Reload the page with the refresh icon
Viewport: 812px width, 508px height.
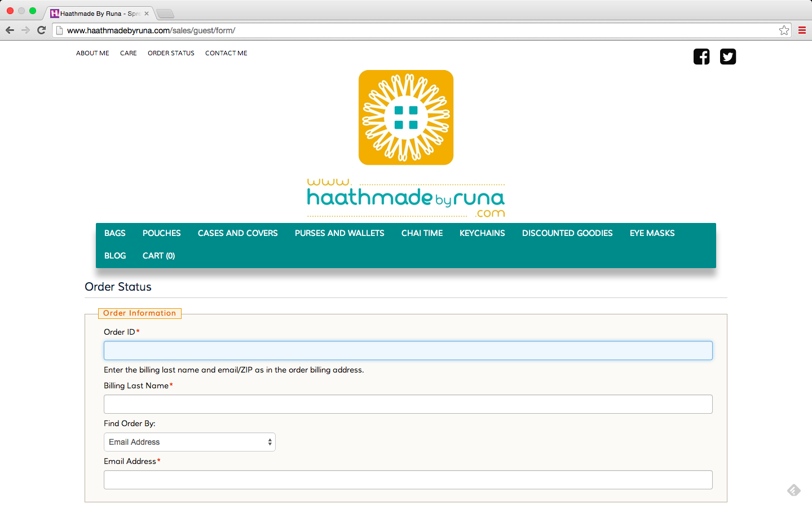coord(41,30)
